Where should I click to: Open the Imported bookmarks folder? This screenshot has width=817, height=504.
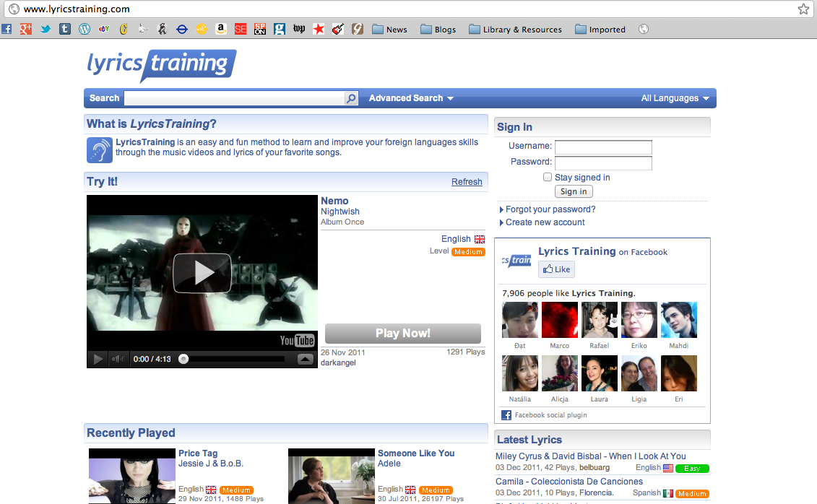[x=600, y=29]
